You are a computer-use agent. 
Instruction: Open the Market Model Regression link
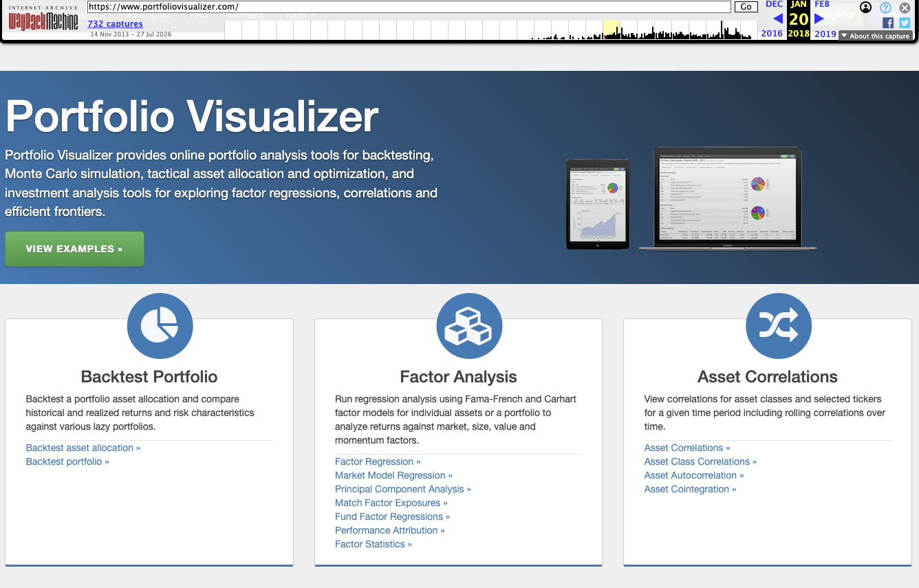coord(394,475)
